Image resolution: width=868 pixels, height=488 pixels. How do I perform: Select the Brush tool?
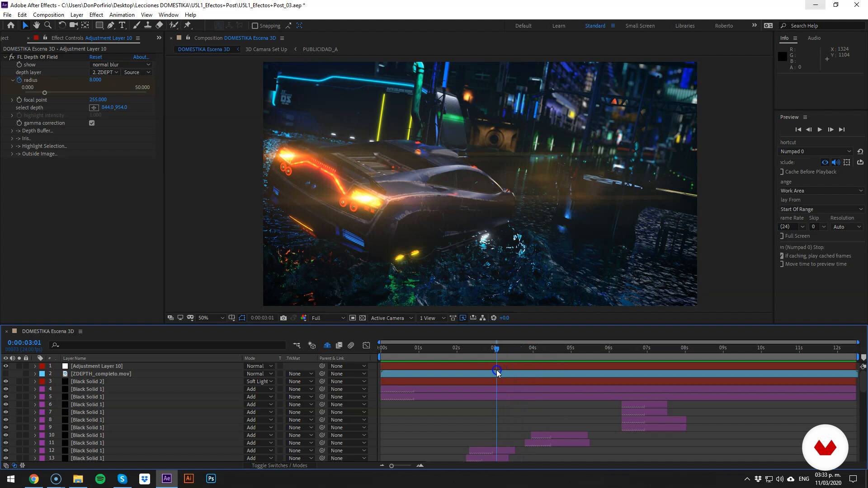point(136,25)
